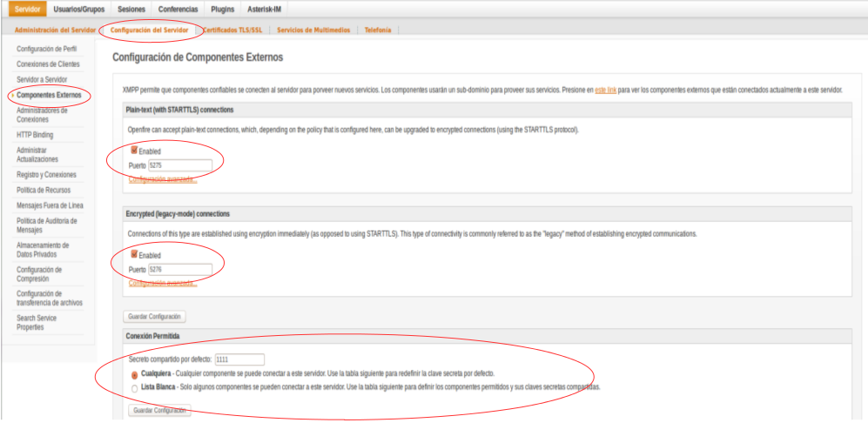Screen dimensions: 868x443
Task: Open the Servidor main tab
Action: click(x=28, y=10)
